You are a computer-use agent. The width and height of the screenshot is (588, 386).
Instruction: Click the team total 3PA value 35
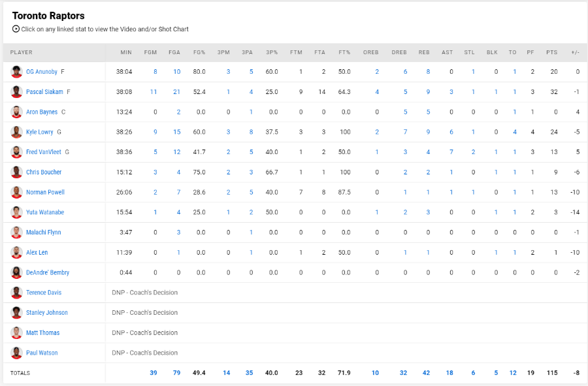pos(250,373)
